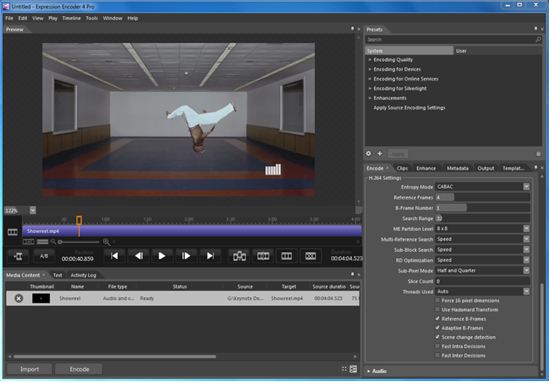The height and width of the screenshot is (389, 551).
Task: Click the add leader/split clip icon
Action: 239,256
